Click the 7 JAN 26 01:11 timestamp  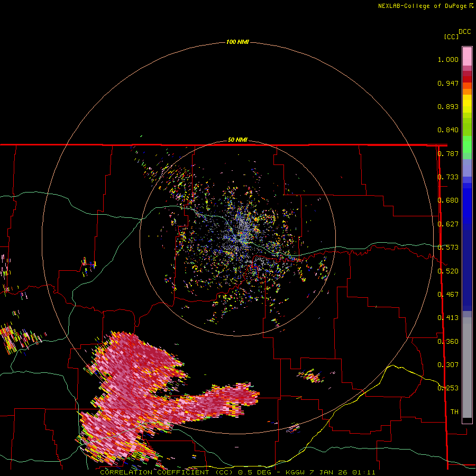coord(342,472)
